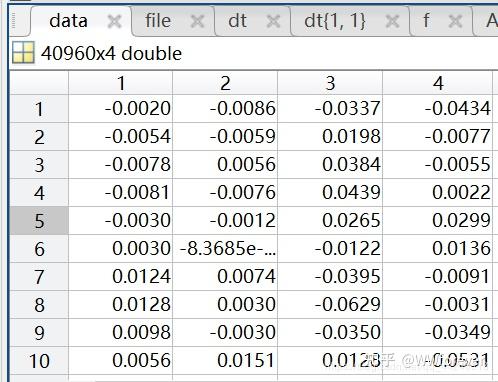Click cell with value -0.0077
498x382 pixels.
(438, 137)
